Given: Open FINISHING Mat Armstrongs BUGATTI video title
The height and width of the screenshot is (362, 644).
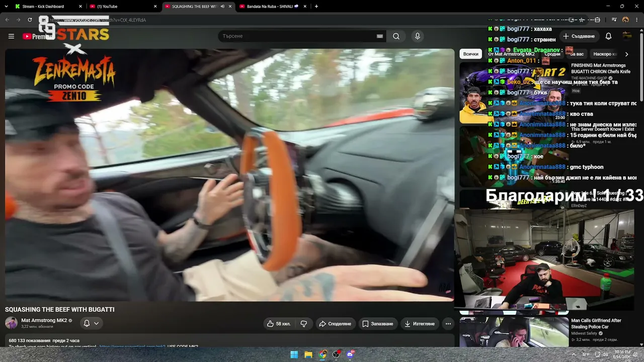Looking at the screenshot, I should (x=601, y=68).
